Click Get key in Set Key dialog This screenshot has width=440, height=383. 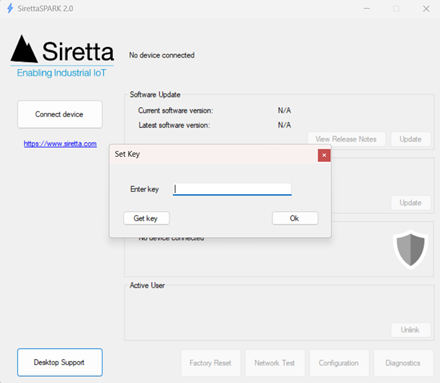146,218
